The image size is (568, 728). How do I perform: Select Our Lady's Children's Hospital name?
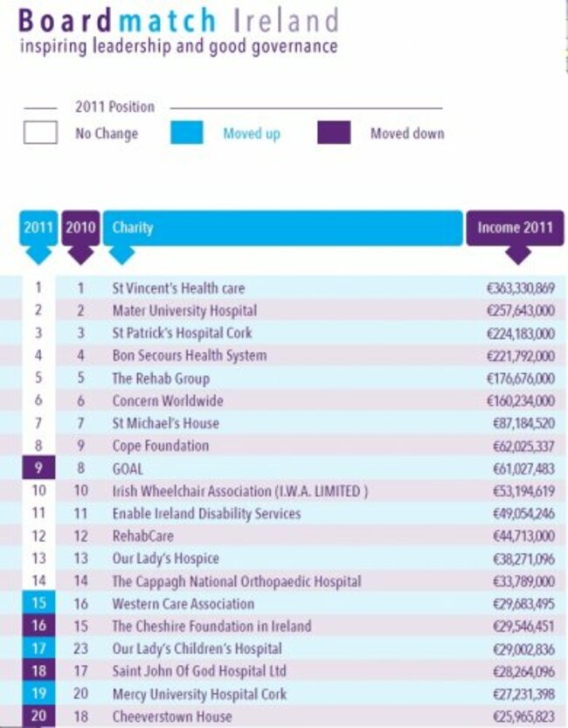coord(197,649)
